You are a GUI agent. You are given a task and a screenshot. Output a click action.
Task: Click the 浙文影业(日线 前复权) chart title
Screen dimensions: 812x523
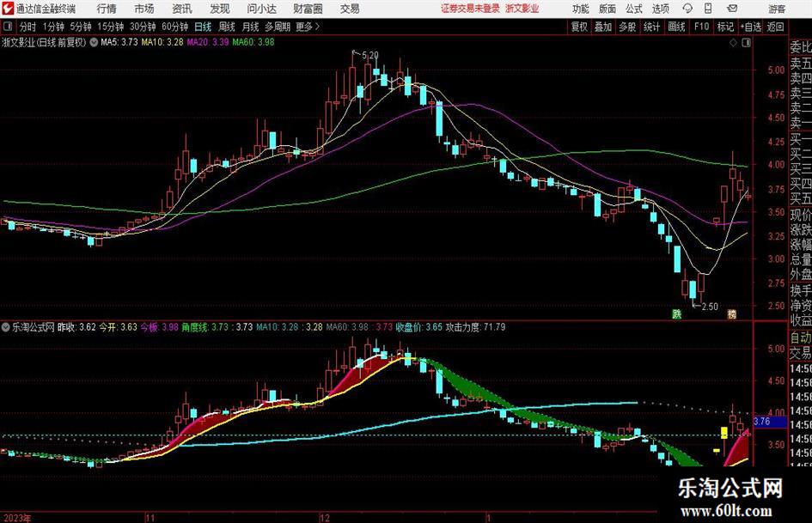click(x=44, y=42)
